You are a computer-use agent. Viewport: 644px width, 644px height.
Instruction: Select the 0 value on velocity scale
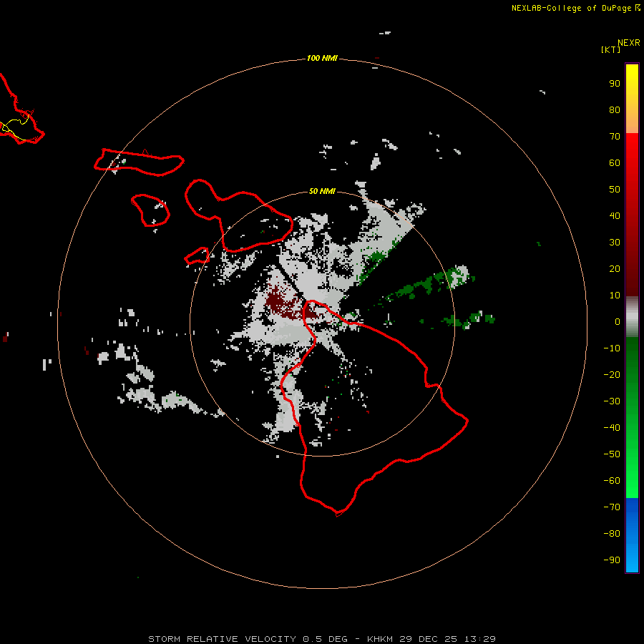[x=618, y=321]
